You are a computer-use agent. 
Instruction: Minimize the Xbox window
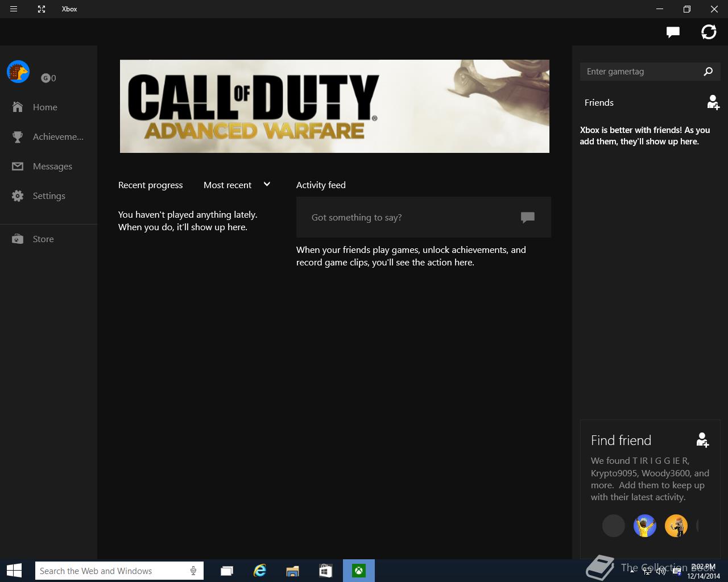point(660,9)
